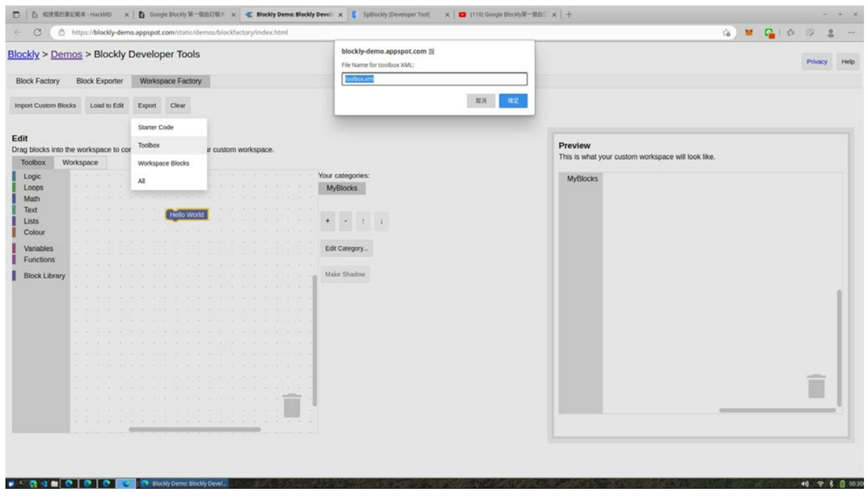The height and width of the screenshot is (497, 868).
Task: Move category down with the arrow button
Action: coord(381,221)
